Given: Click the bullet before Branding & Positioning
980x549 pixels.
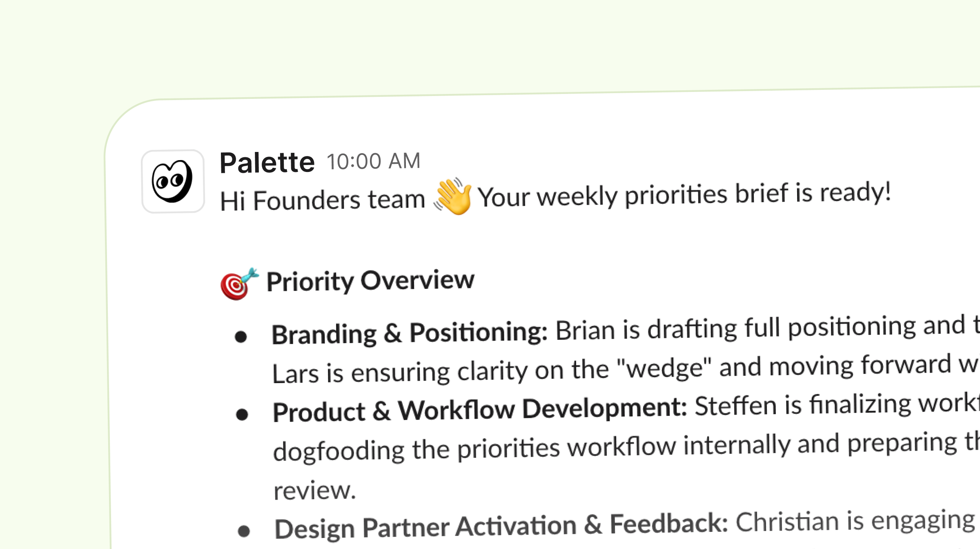Looking at the screenshot, I should point(241,337).
